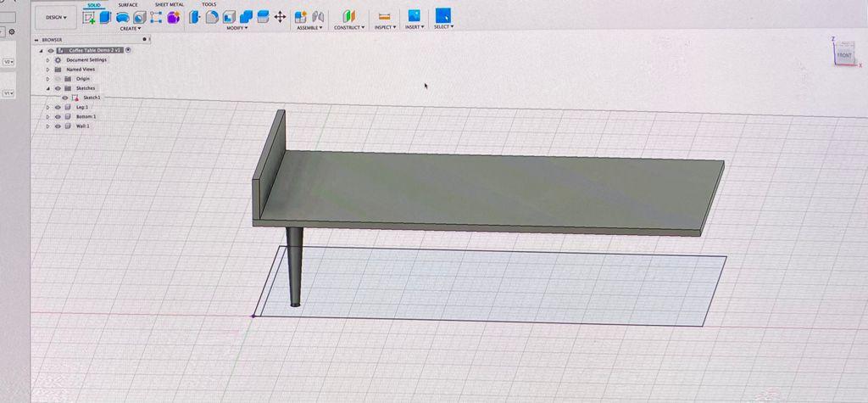Select the Sketch1 row label

click(92, 98)
